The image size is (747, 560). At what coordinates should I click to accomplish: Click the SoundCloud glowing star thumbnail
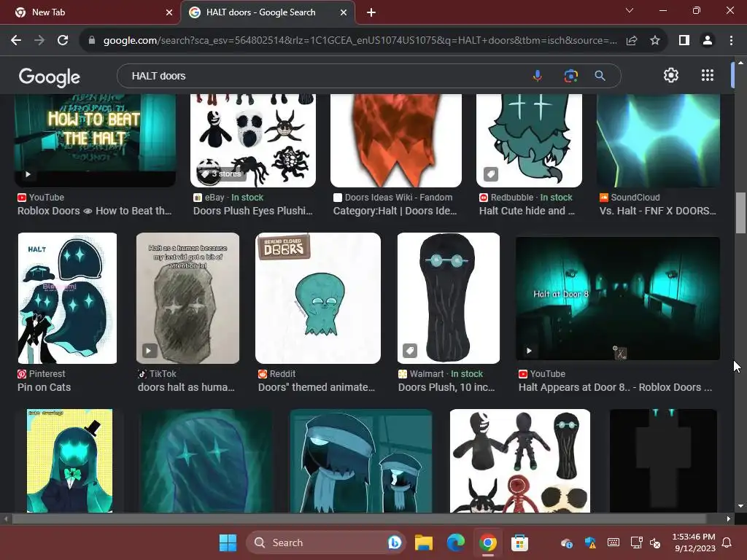(658, 141)
